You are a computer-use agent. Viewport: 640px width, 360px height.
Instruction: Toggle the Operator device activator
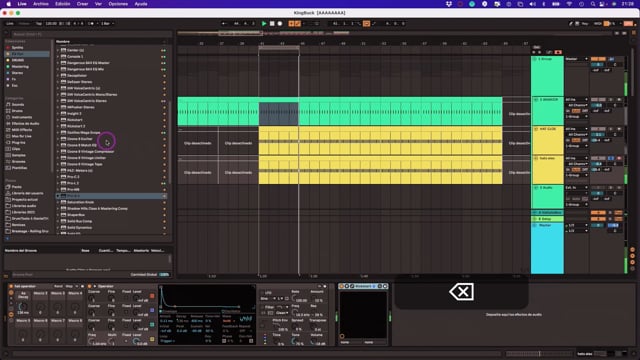tap(90, 287)
